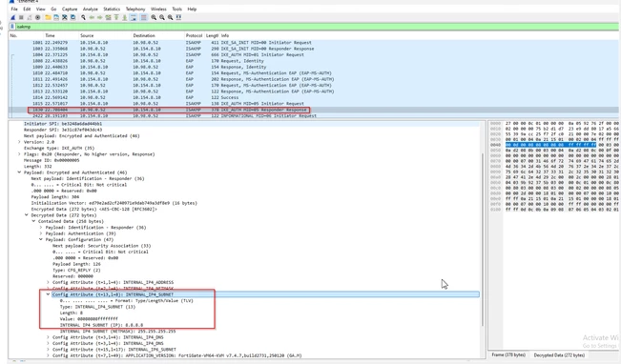
Task: Collapse Config Attribute INTERNAL_IP4_SUBNET node
Action: [x=48, y=294]
